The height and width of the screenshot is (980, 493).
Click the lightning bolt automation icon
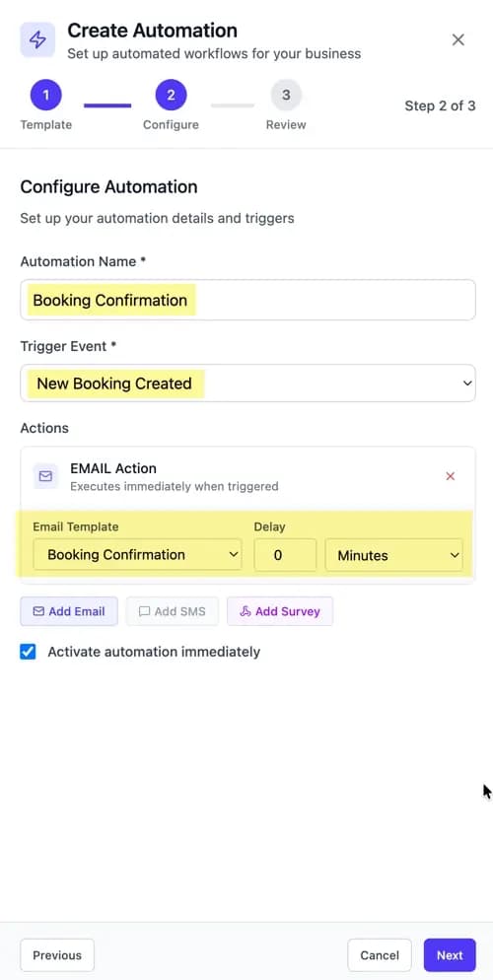pos(37,40)
